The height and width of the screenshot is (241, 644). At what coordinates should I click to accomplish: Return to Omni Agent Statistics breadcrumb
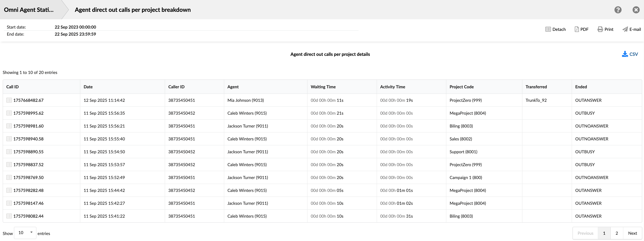click(29, 10)
